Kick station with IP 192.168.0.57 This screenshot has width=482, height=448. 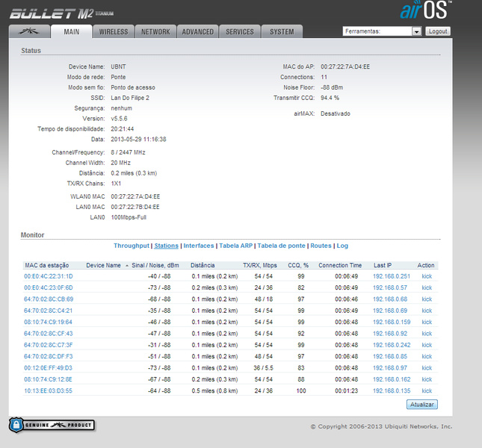click(x=427, y=287)
